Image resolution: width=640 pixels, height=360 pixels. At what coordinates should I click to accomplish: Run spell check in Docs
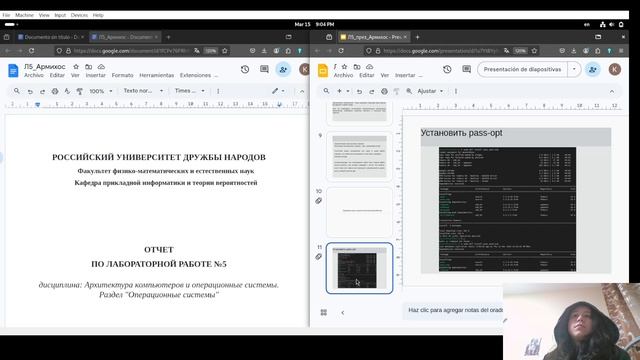pyautogui.click(x=67, y=91)
